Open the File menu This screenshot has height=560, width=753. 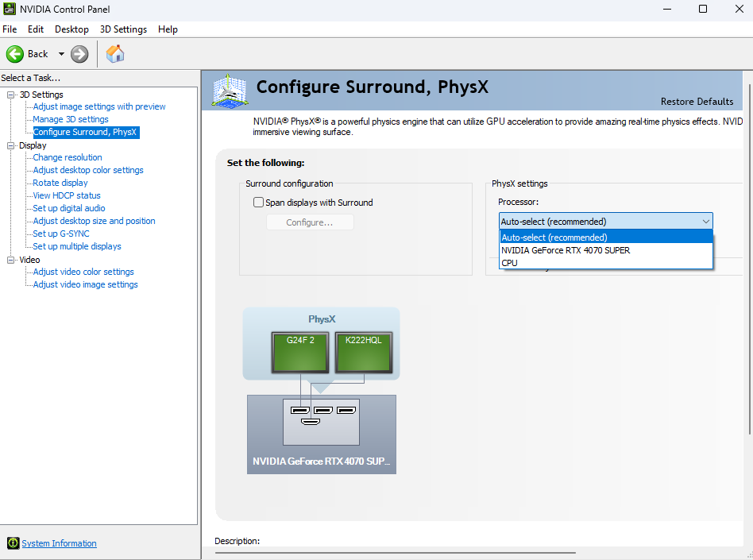10,29
